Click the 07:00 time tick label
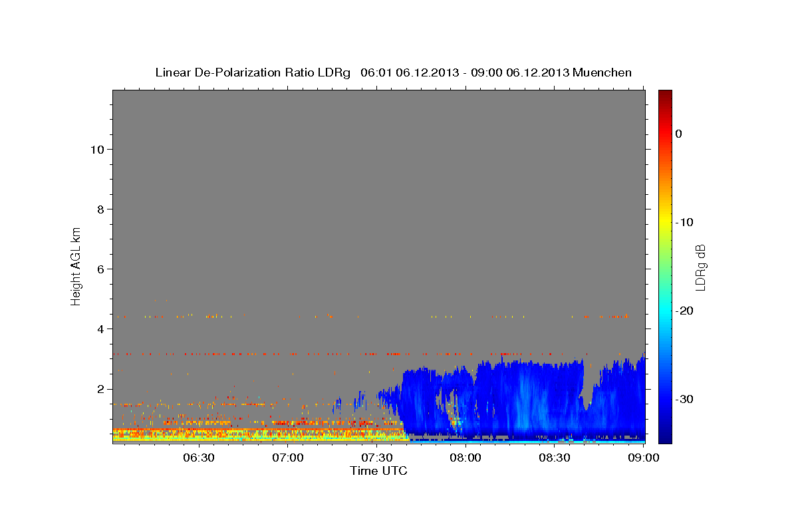 (288, 458)
